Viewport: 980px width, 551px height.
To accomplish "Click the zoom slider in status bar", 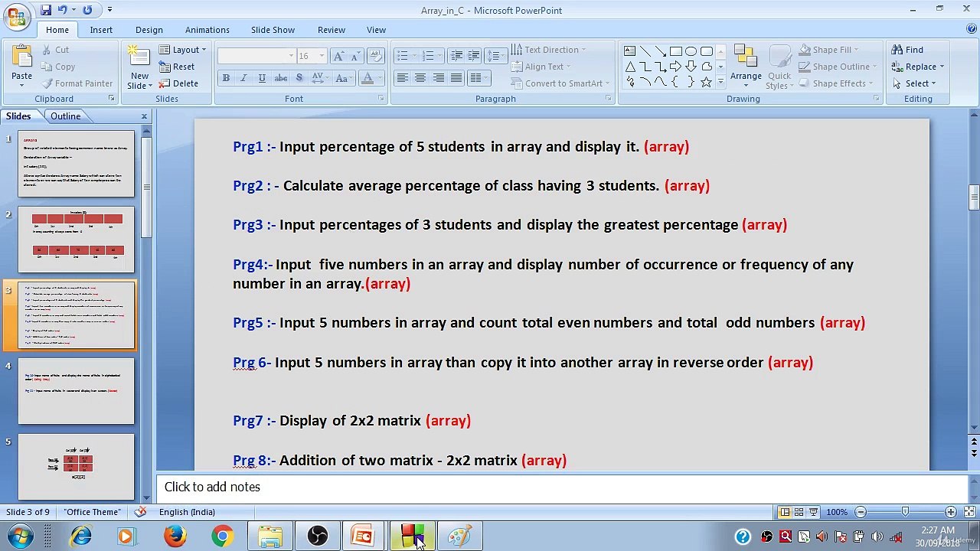I will pos(905,512).
